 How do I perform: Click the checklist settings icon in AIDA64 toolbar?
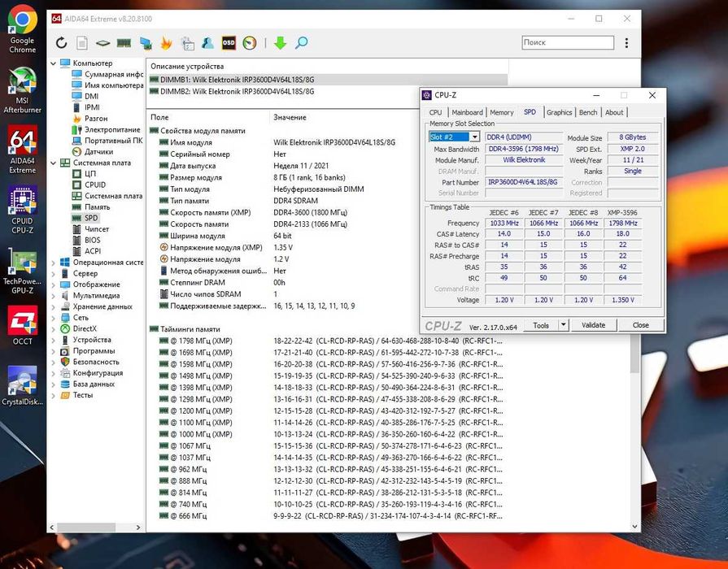[x=188, y=43]
